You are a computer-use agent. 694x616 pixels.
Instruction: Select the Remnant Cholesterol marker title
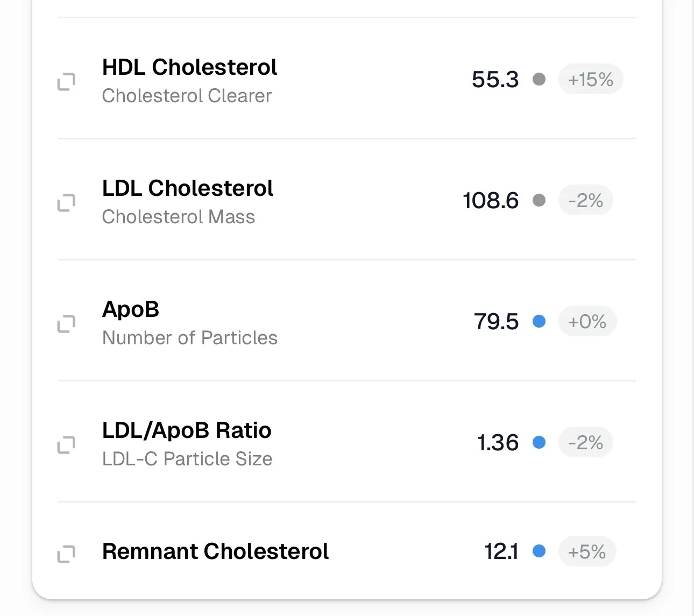(215, 551)
